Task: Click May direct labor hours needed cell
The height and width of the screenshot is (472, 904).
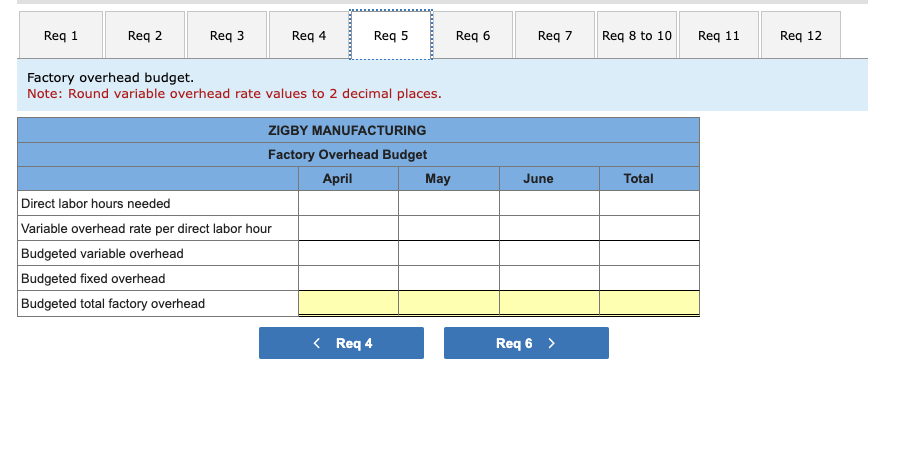Action: 449,203
